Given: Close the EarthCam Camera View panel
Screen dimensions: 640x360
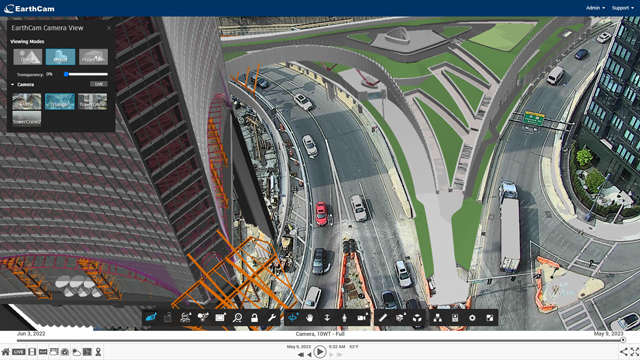Looking at the screenshot, I should pos(109,28).
